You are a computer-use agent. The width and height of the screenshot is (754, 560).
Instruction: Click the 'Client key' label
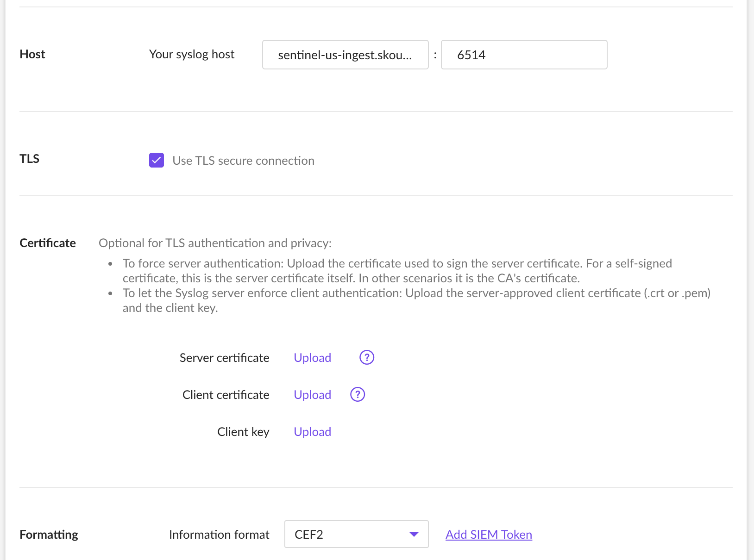point(243,432)
